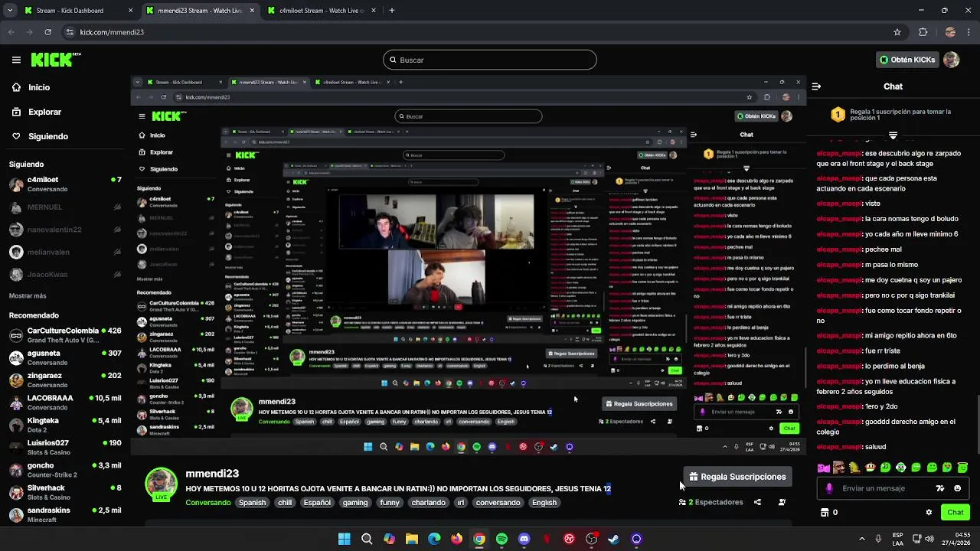Open Silverhack recommended channel

point(65,492)
